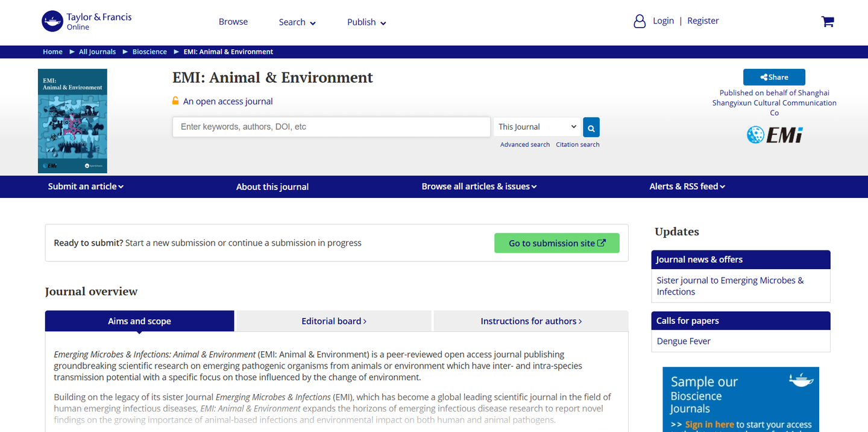Click the open access padlock icon
The height and width of the screenshot is (432, 868).
(175, 101)
